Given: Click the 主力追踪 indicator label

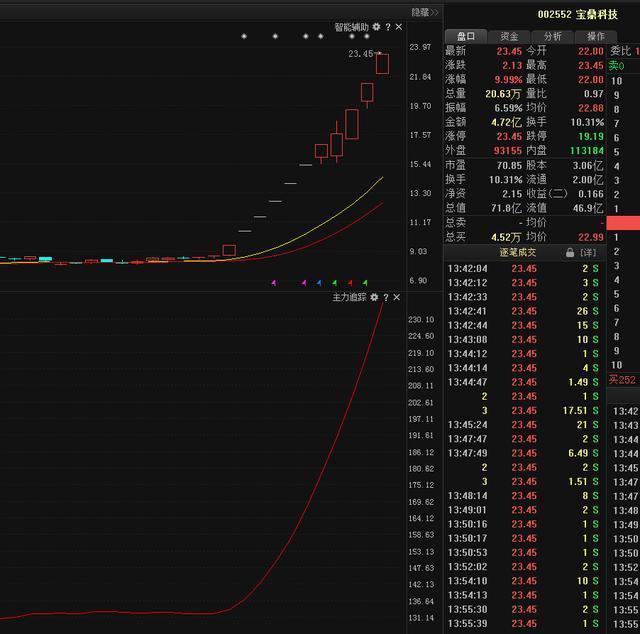Looking at the screenshot, I should pyautogui.click(x=350, y=298).
